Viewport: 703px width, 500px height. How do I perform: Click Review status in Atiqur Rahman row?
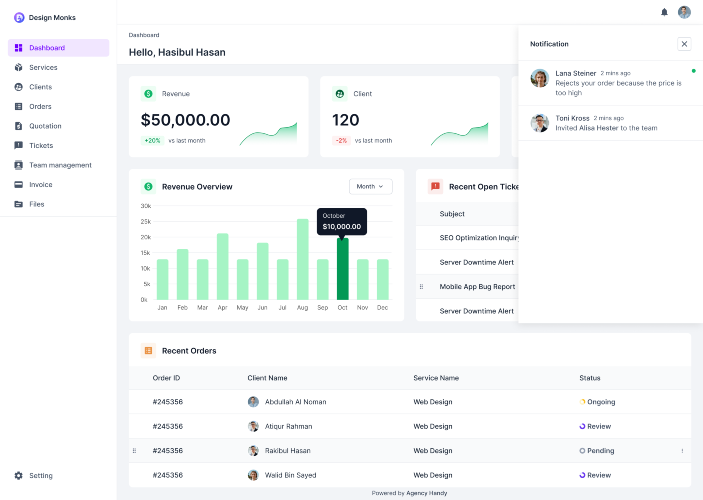coord(595,426)
